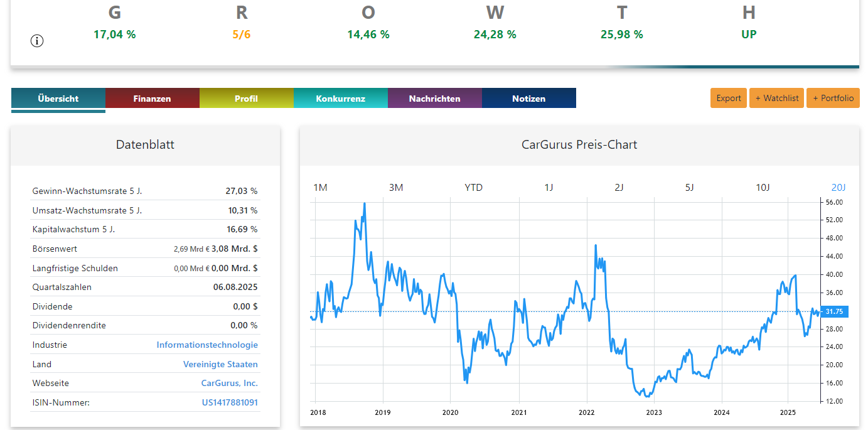Select the Dividendenrendite value 0,00 %
This screenshot has height=430, width=868.
pyautogui.click(x=244, y=325)
